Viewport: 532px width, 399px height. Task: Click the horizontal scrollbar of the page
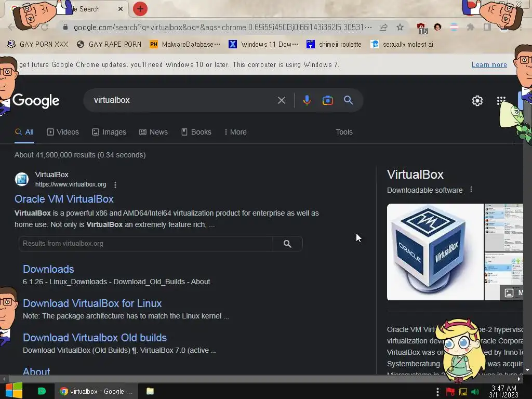[x=261, y=379]
